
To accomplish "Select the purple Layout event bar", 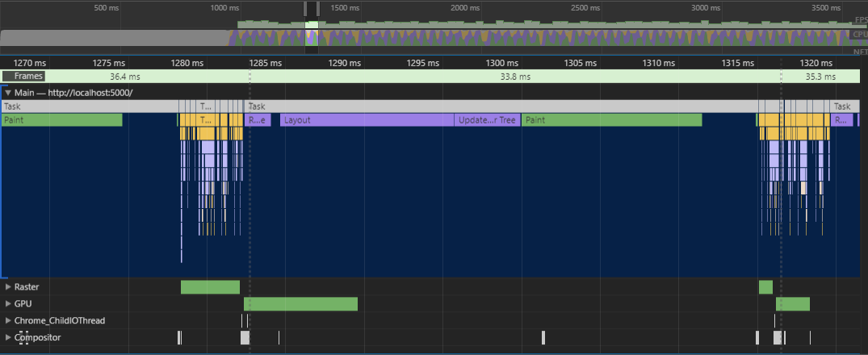I will tap(367, 120).
